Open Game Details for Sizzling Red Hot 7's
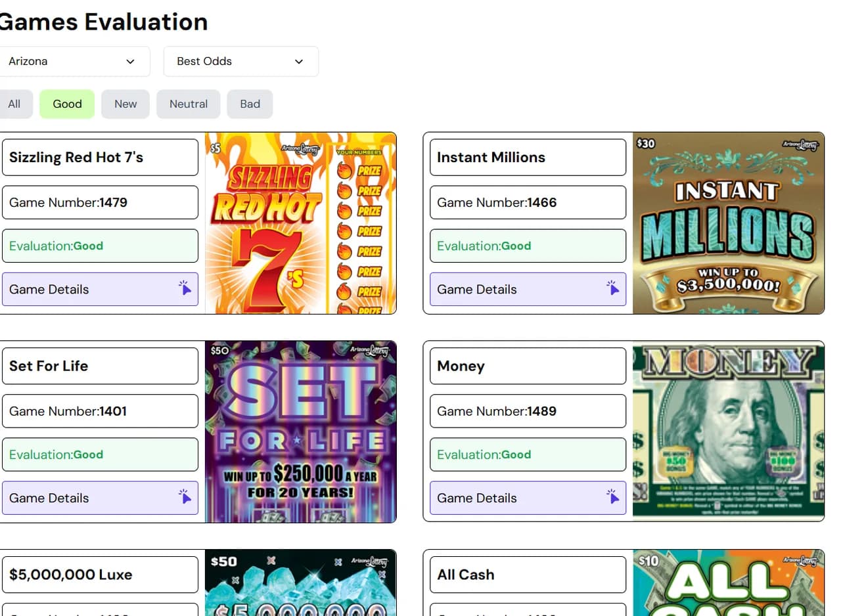Image resolution: width=841 pixels, height=616 pixels. pyautogui.click(x=100, y=289)
